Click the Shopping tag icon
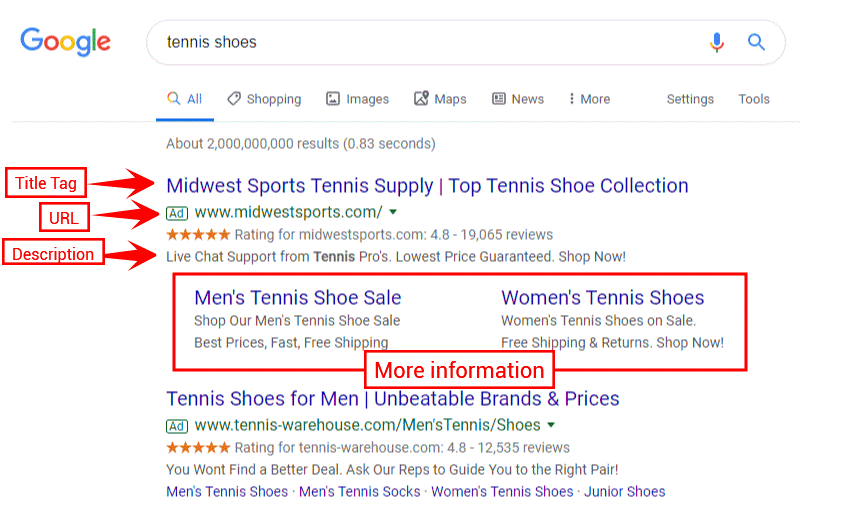Viewport: 843px width, 514px height. (234, 99)
